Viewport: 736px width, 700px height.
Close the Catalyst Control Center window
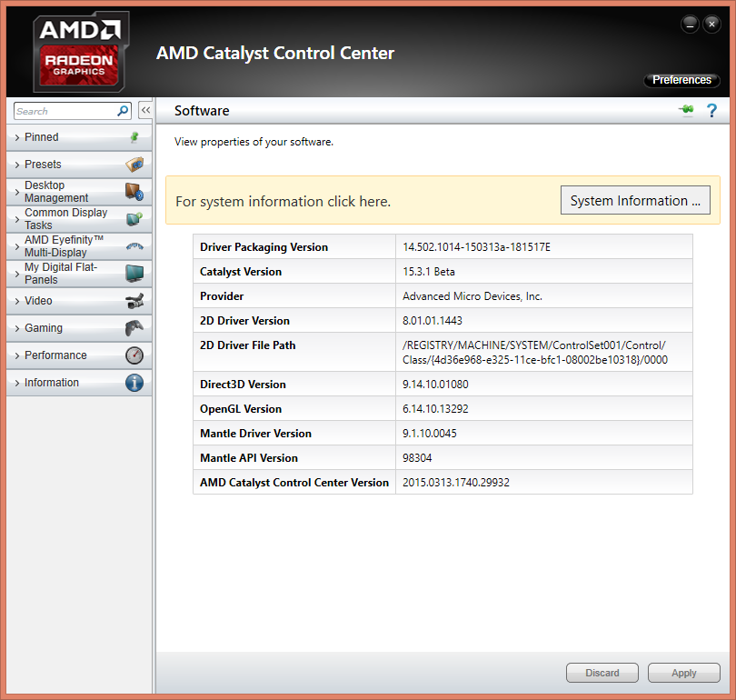[x=711, y=24]
